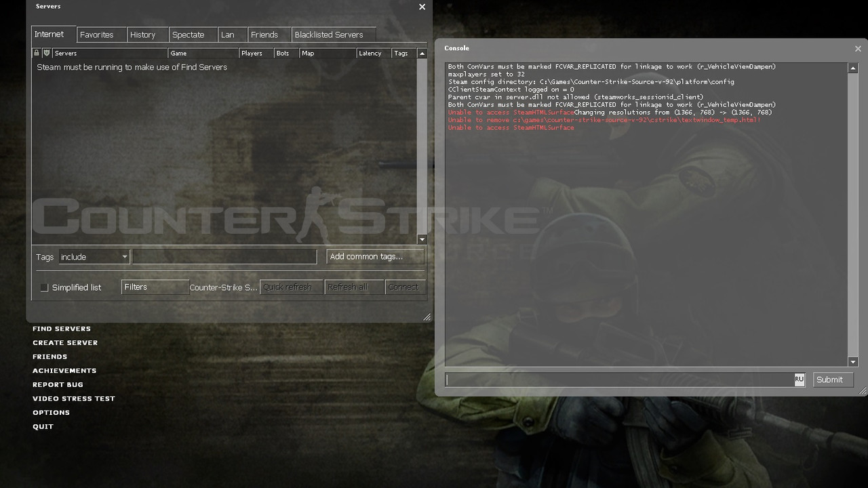Click console scroll down arrow
The height and width of the screenshot is (488, 868).
pyautogui.click(x=853, y=362)
